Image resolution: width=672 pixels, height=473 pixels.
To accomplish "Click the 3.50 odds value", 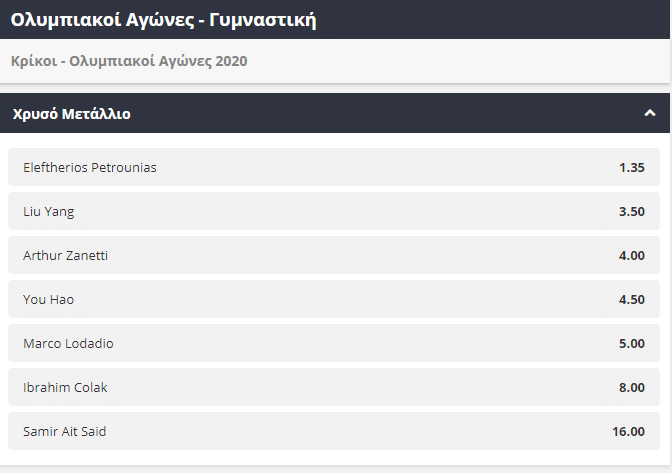I will (x=632, y=211).
